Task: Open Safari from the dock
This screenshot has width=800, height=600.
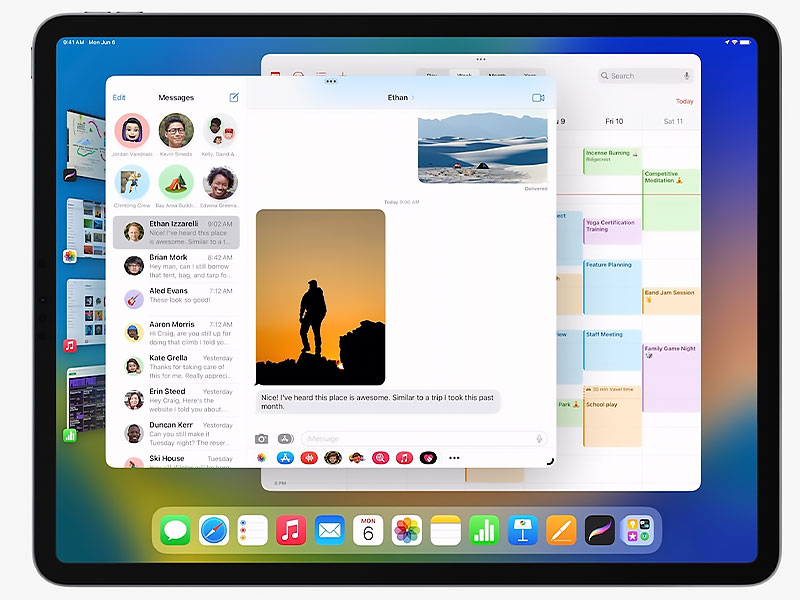Action: pyautogui.click(x=214, y=531)
